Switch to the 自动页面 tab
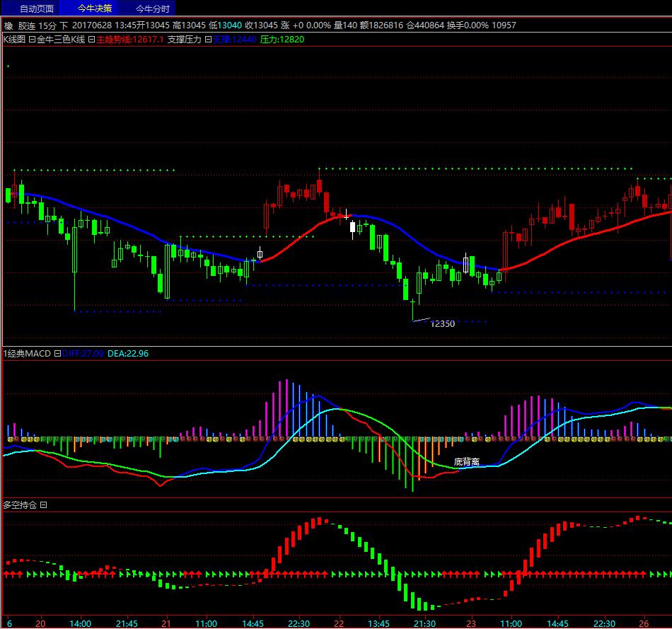This screenshot has height=629, width=672. point(36,8)
